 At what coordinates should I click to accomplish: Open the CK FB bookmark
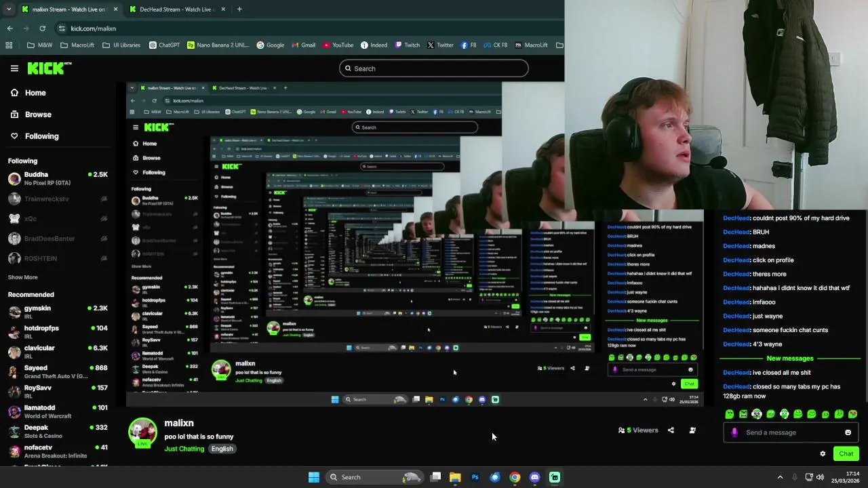click(x=494, y=45)
